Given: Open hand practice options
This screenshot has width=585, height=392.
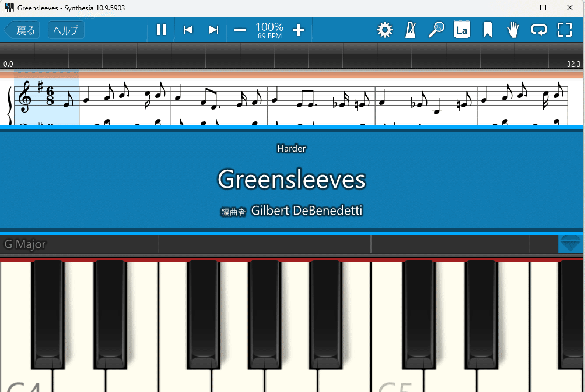Looking at the screenshot, I should 513,30.
